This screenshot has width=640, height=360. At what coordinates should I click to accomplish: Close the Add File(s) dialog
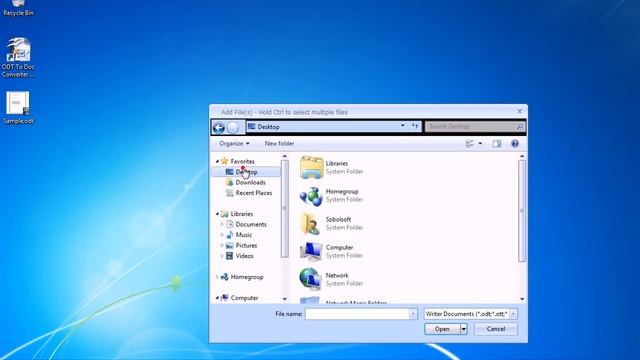519,111
